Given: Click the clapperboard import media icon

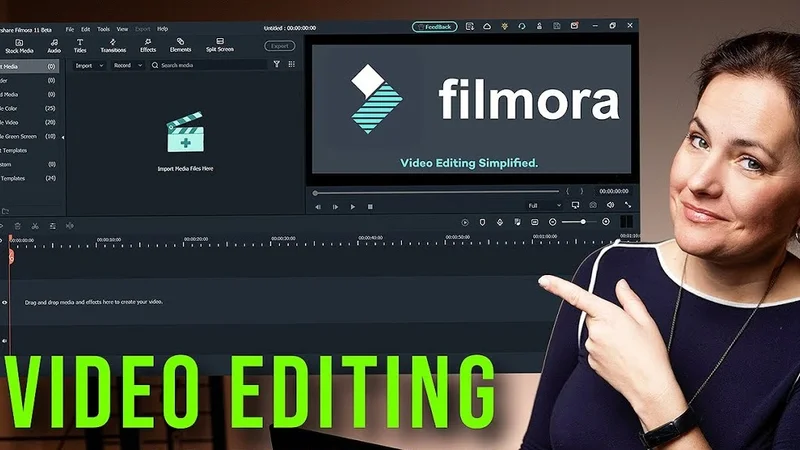Looking at the screenshot, I should click(185, 132).
